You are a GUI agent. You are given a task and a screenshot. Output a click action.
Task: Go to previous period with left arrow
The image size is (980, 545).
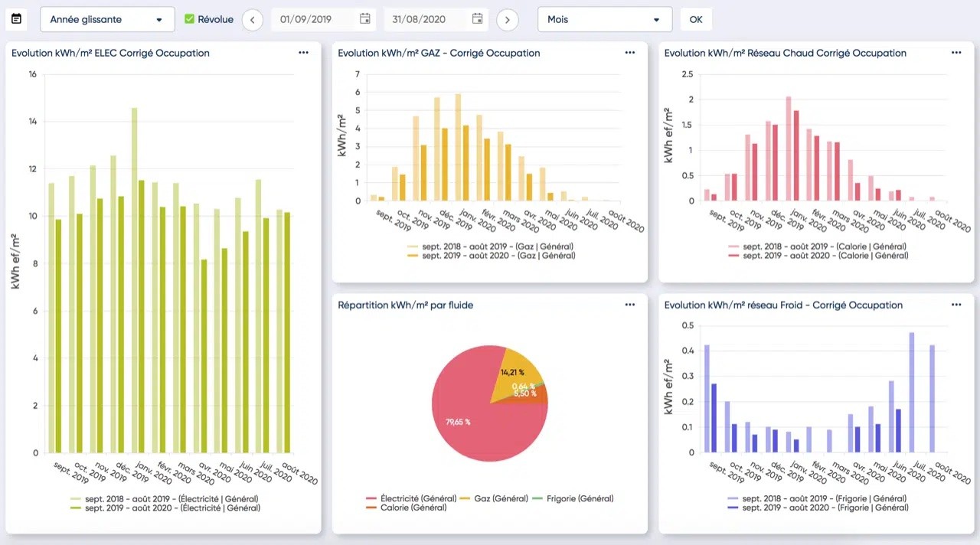click(253, 20)
